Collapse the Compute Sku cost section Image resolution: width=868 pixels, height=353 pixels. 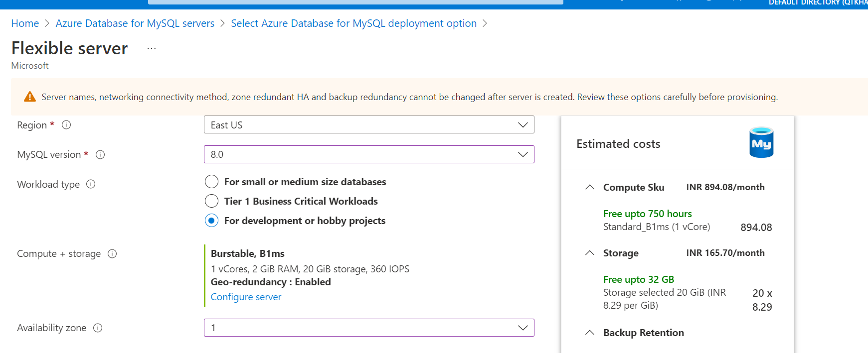point(590,187)
